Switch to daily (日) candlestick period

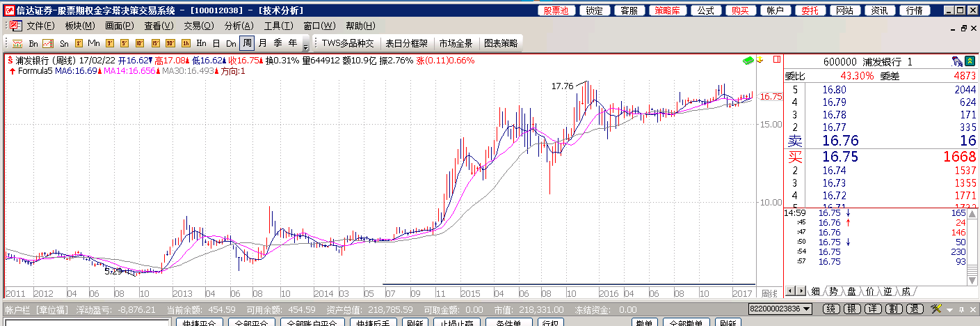(216, 43)
